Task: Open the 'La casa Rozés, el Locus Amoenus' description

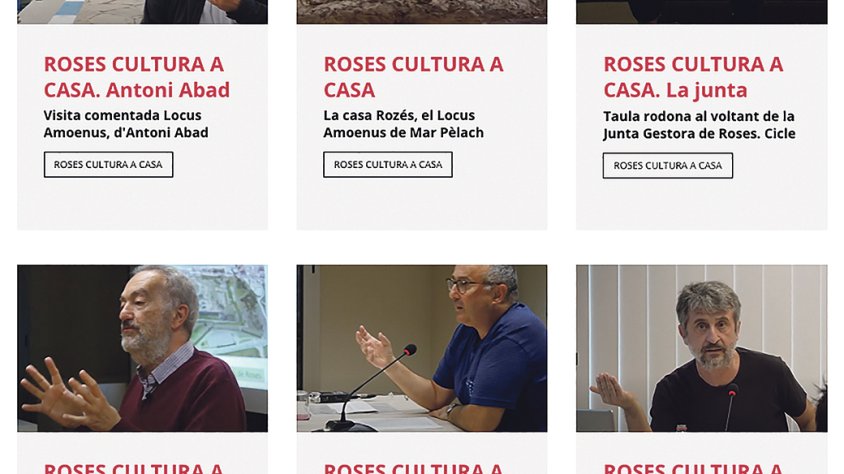Action: click(404, 124)
